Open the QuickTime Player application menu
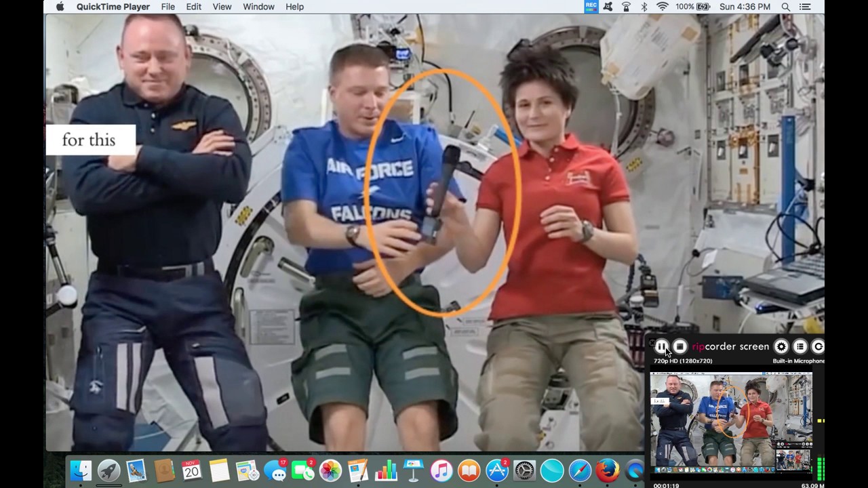 coord(113,7)
